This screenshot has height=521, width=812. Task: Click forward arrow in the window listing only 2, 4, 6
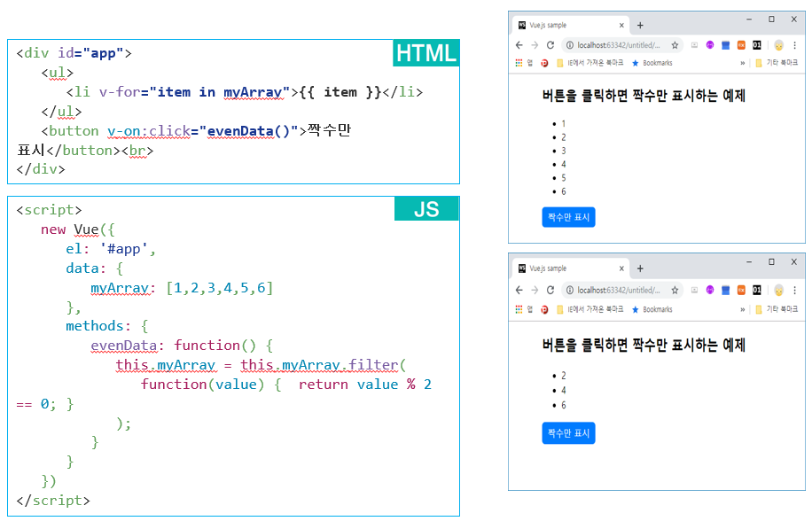coord(535,291)
